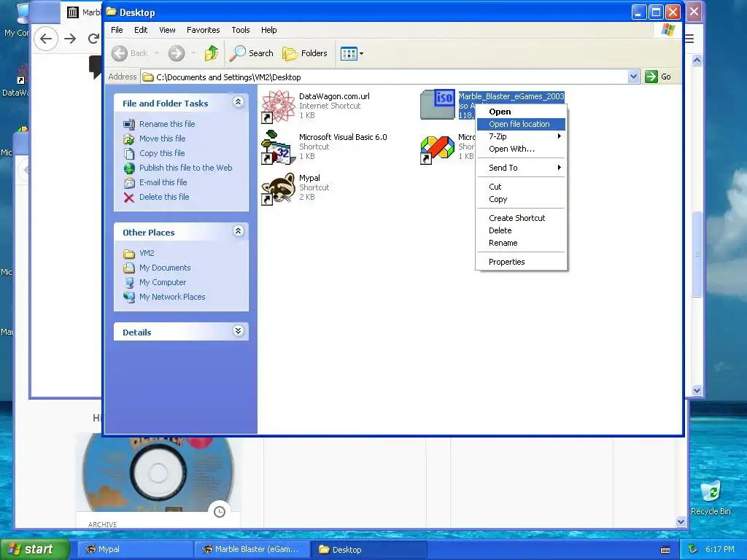
Task: Click the Desktop taskbar button
Action: [368, 550]
